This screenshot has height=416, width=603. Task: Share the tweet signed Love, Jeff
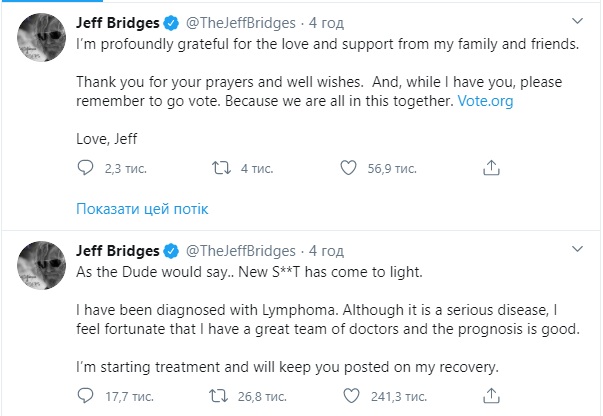[x=490, y=169]
